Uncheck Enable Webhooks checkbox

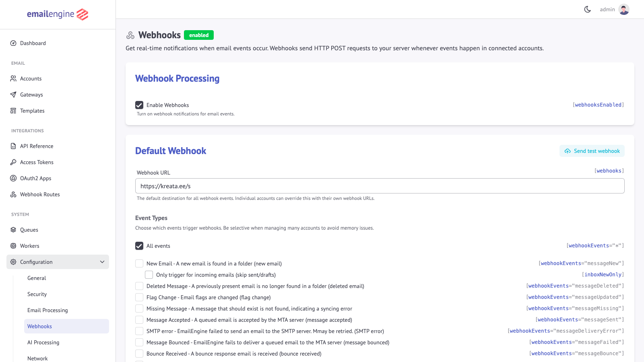coord(139,105)
